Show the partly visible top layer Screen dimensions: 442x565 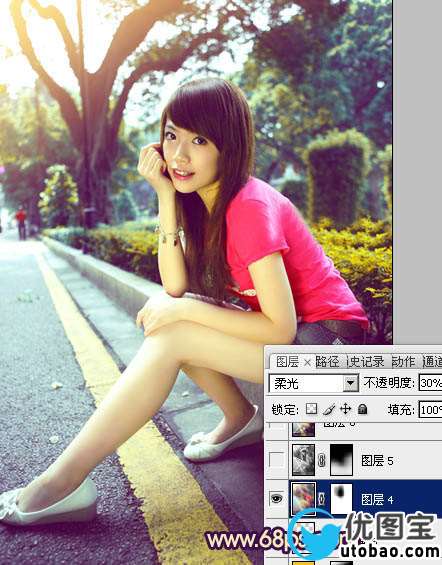pos(276,426)
